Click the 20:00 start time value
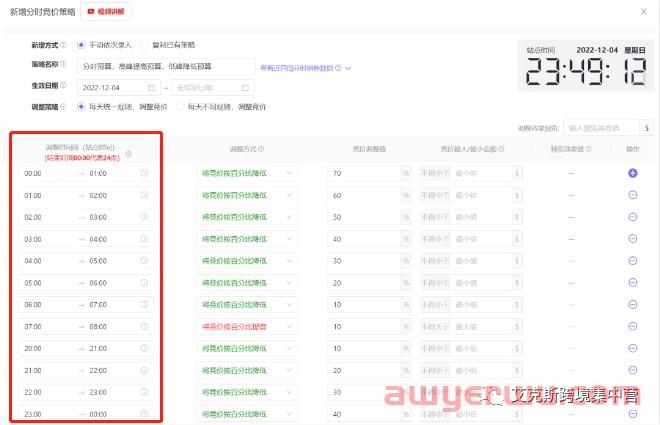This screenshot has height=425, width=660. coord(33,348)
